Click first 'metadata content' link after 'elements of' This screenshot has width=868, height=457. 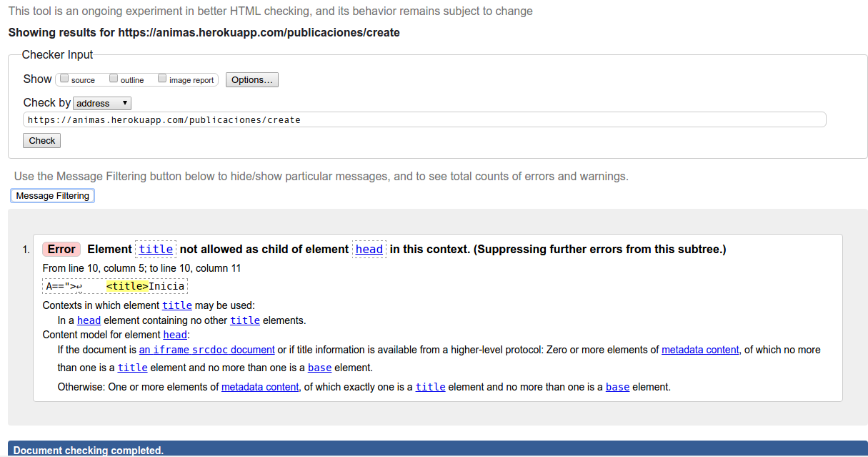(700, 350)
